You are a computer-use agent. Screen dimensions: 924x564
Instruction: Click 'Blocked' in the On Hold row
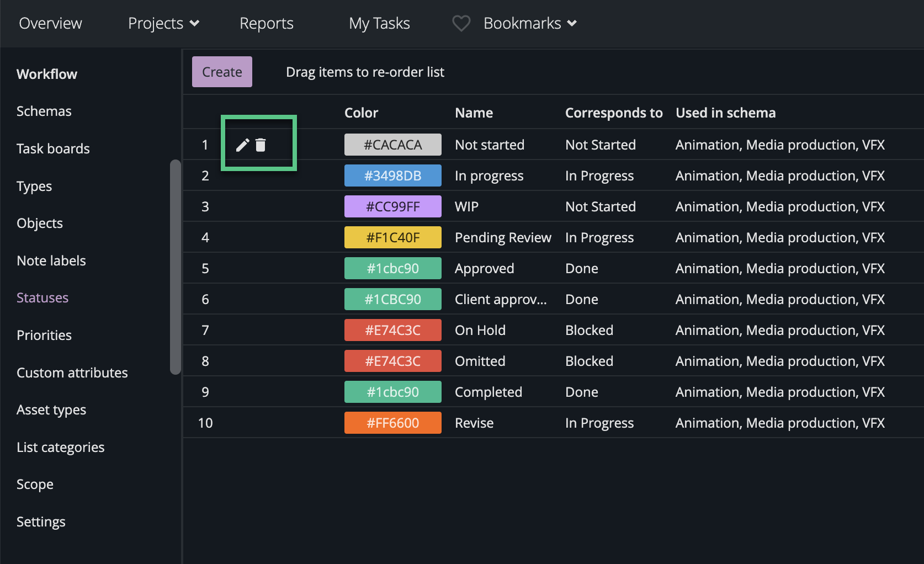[590, 330]
